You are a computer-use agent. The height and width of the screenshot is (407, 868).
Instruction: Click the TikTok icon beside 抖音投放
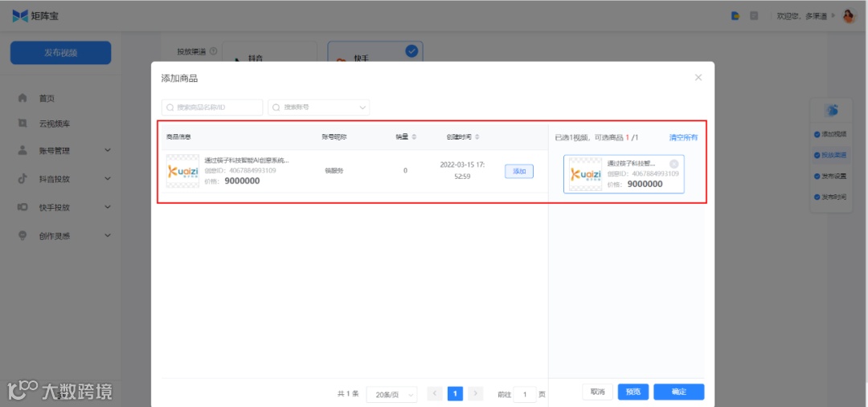(23, 179)
